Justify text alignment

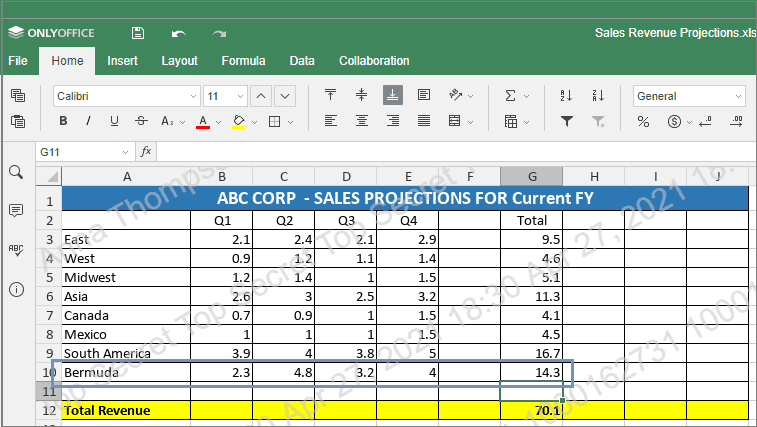point(424,121)
